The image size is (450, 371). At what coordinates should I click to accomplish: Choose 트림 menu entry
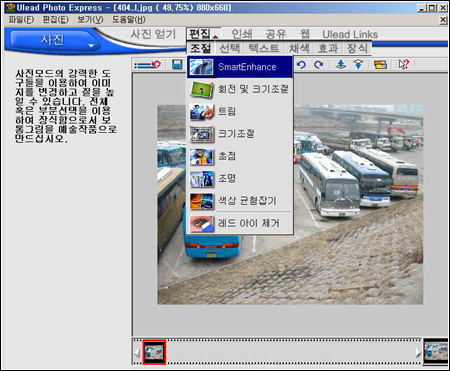click(x=240, y=112)
